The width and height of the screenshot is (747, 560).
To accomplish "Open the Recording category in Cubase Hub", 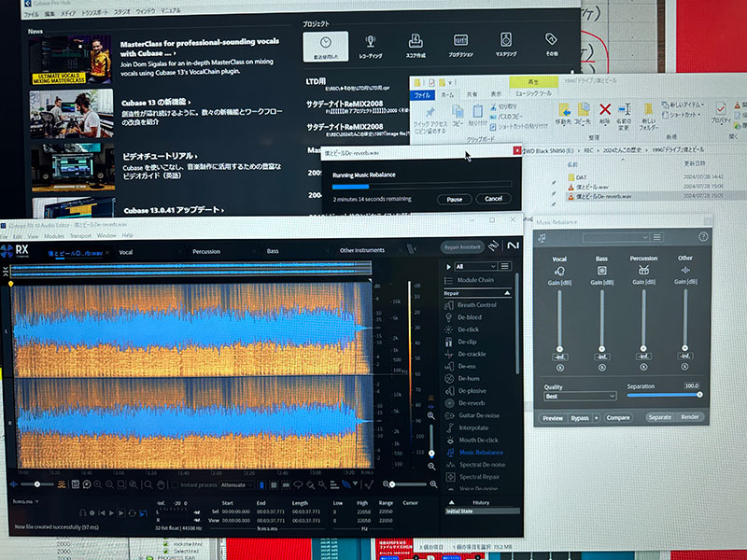I will [370, 47].
